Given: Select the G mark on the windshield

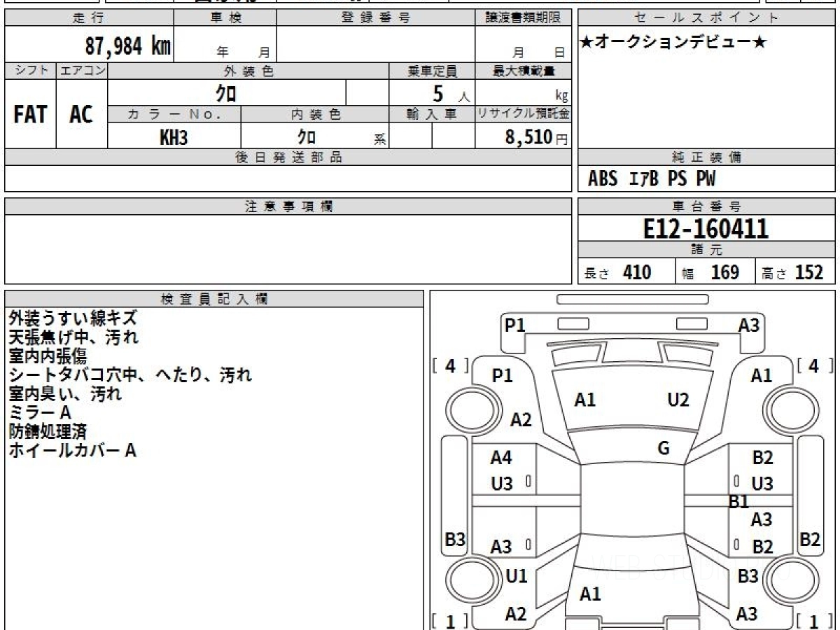Looking at the screenshot, I should tap(664, 449).
